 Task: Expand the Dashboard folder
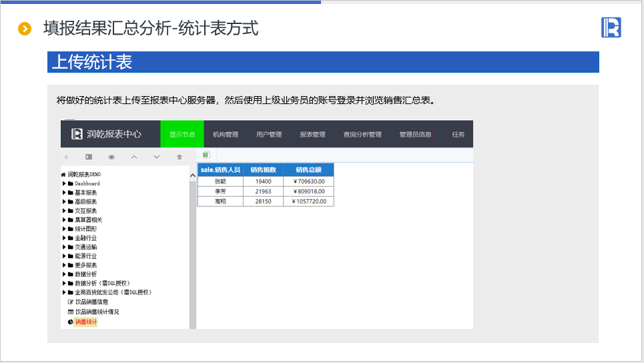point(64,184)
